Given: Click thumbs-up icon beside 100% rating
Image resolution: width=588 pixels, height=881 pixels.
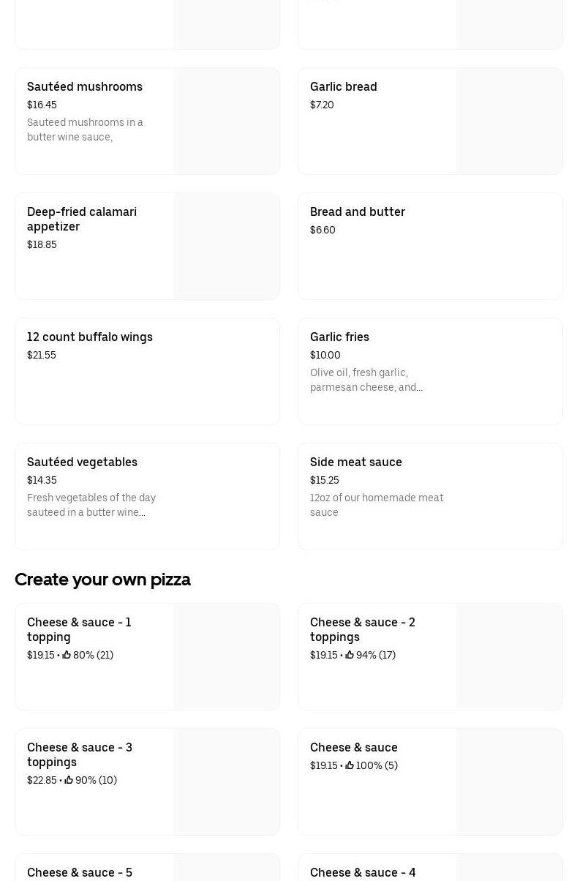Looking at the screenshot, I should [x=350, y=765].
